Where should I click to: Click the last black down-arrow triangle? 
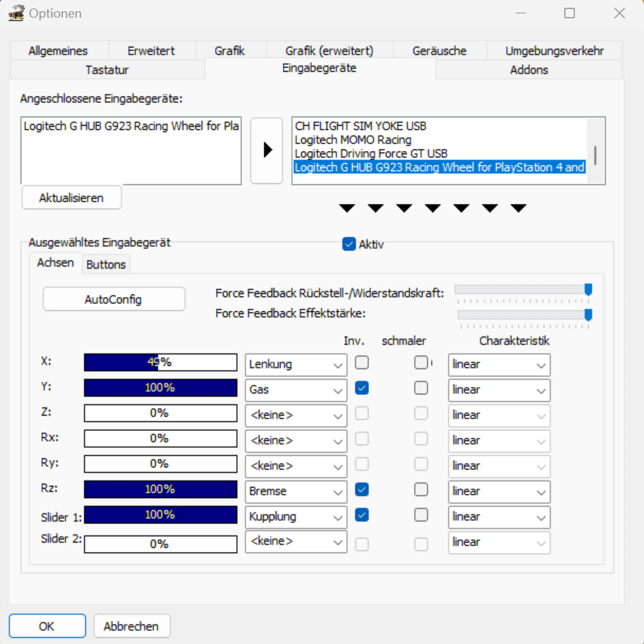click(518, 208)
